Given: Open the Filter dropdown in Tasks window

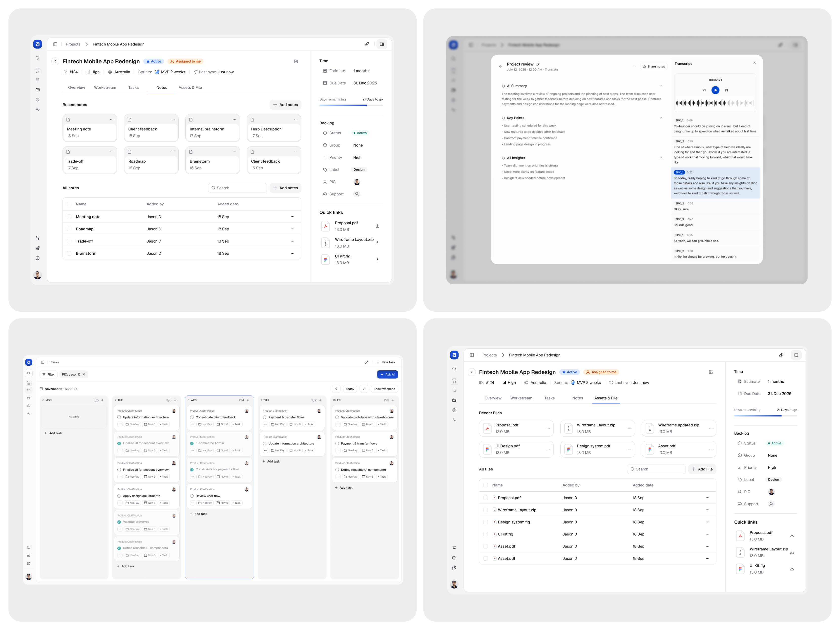Looking at the screenshot, I should coord(49,374).
